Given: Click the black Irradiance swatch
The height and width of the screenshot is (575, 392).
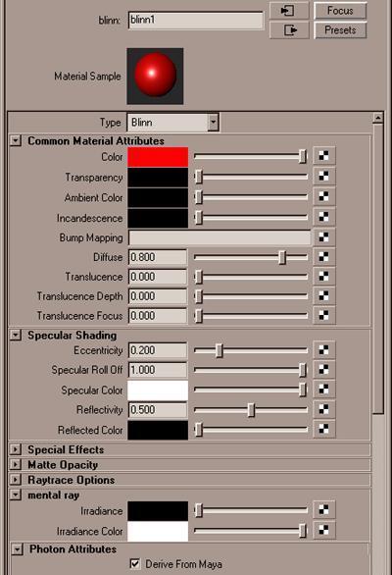Looking at the screenshot, I should click(x=158, y=511).
